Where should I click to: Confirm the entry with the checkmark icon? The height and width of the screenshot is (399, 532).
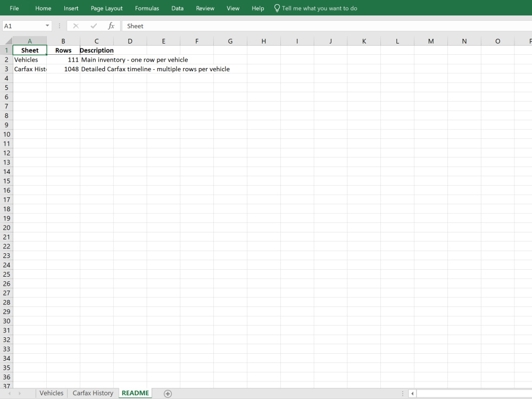point(94,26)
